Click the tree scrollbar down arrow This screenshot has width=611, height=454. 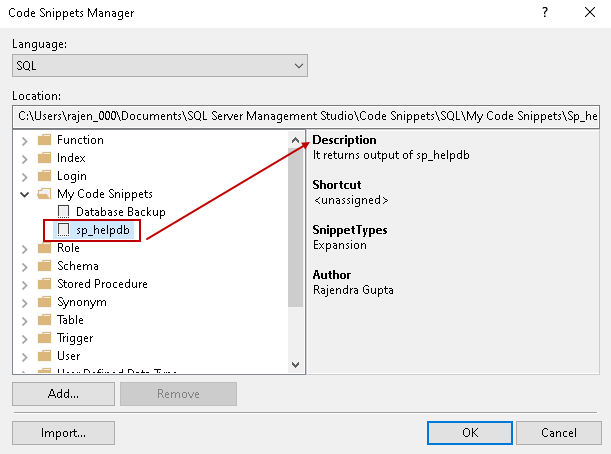[295, 366]
